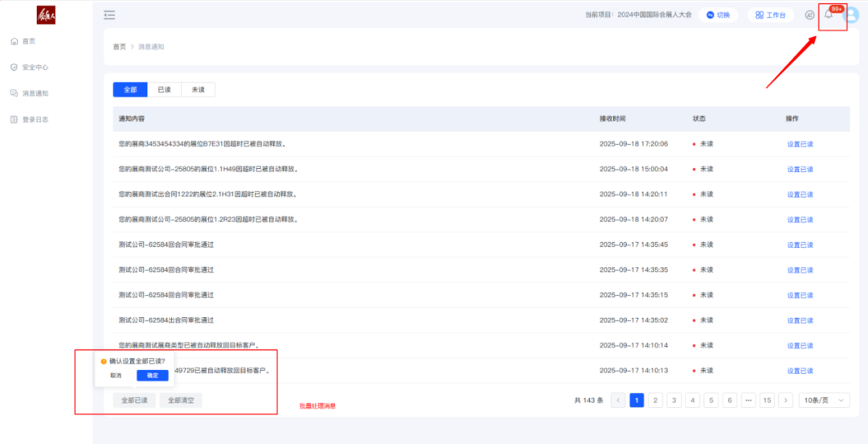Viewport: 868px width, 444px height.
Task: Open 安全中心 shield icon in sidebar
Action: coord(14,68)
